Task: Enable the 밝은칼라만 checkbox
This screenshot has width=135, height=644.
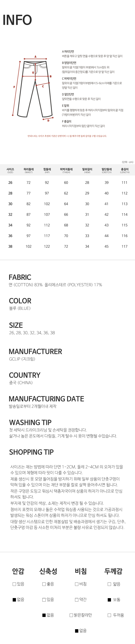Action: [x=71, y=615]
